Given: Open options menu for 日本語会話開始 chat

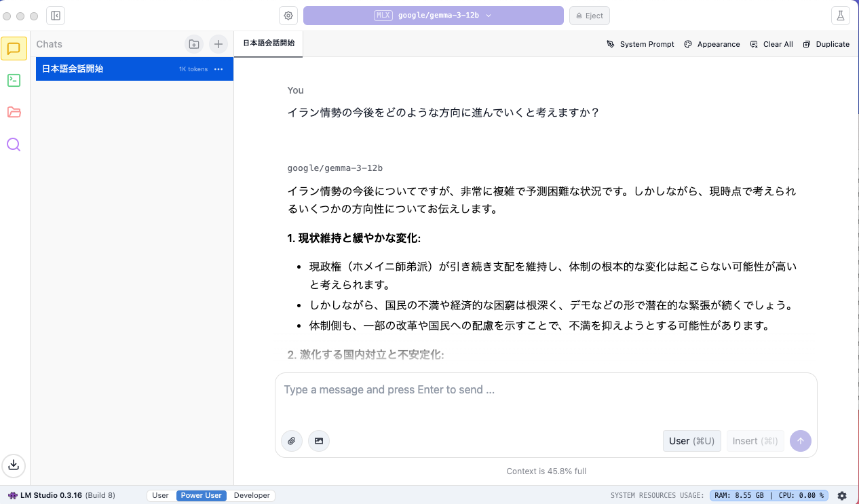Looking at the screenshot, I should pyautogui.click(x=218, y=69).
